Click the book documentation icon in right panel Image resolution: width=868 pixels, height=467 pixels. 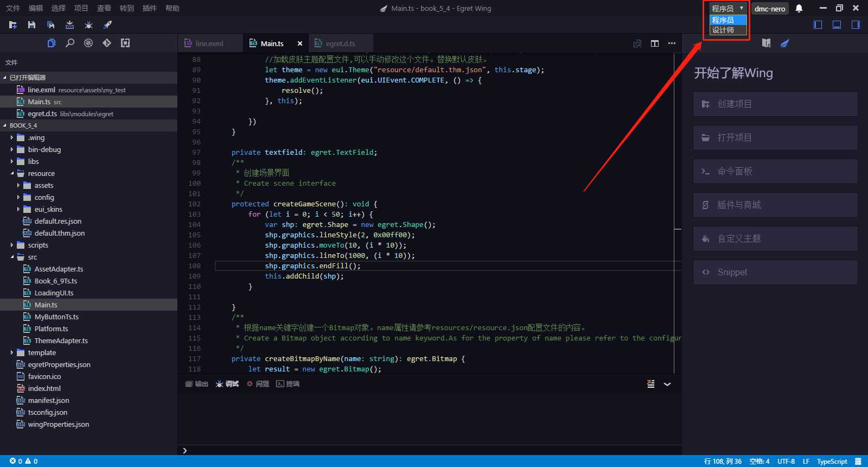click(766, 43)
